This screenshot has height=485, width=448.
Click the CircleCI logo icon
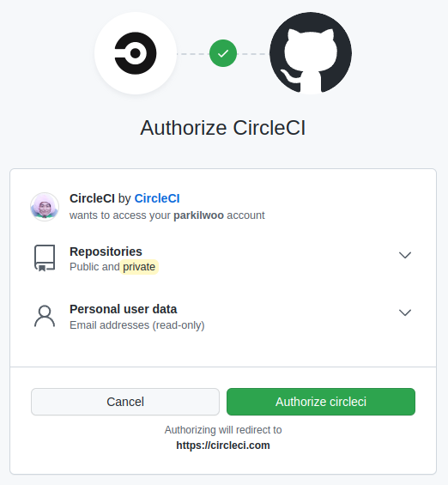(x=136, y=53)
